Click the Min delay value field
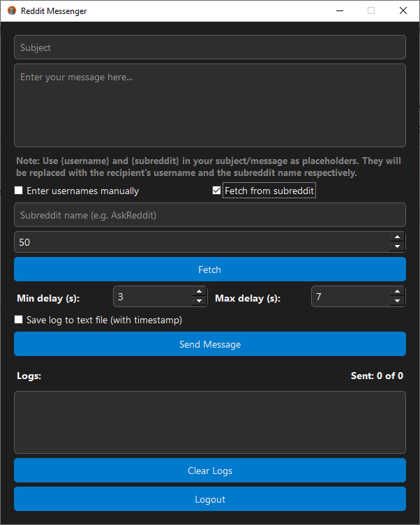420x525 pixels. point(153,297)
